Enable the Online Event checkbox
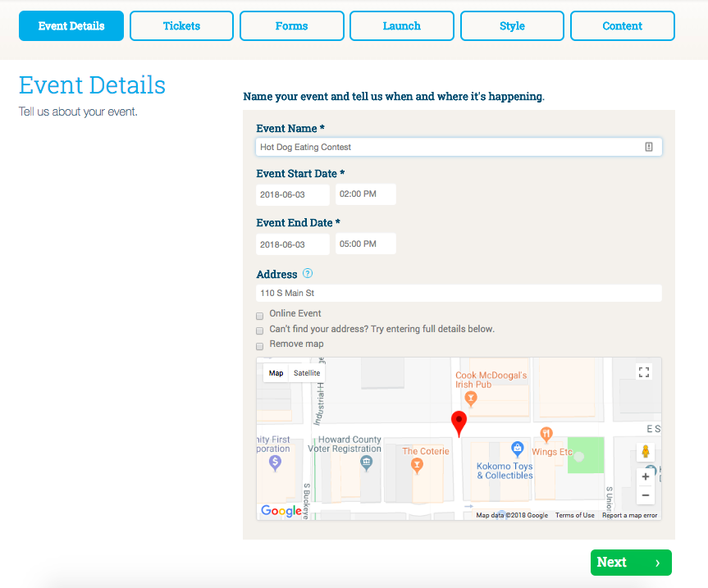 point(259,316)
